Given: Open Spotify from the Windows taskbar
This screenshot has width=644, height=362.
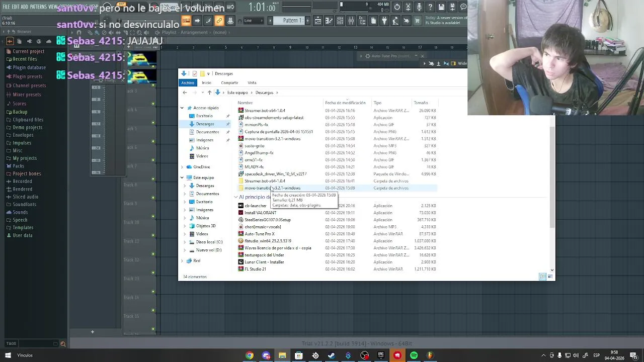Looking at the screenshot, I should (414, 355).
